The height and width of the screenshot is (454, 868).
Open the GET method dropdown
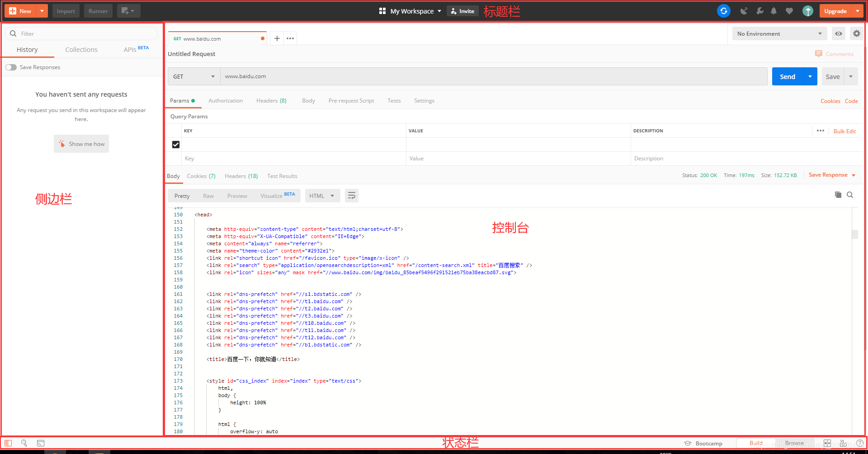[194, 76]
